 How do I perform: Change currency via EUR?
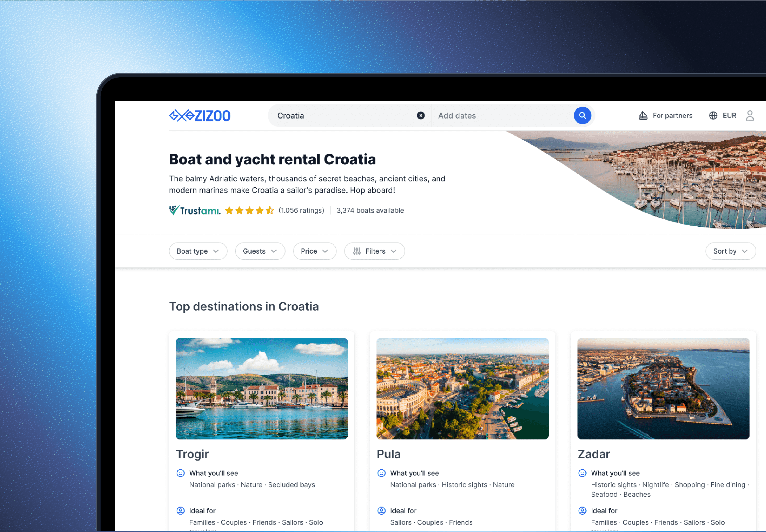tap(722, 115)
